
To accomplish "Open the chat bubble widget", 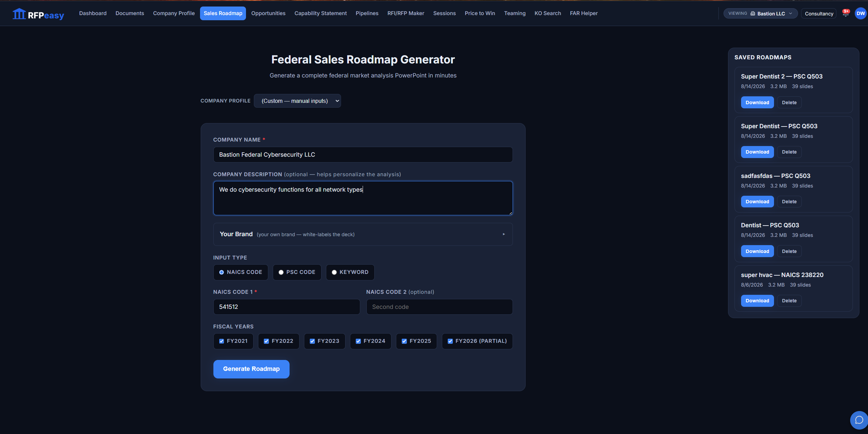I will tap(859, 420).
